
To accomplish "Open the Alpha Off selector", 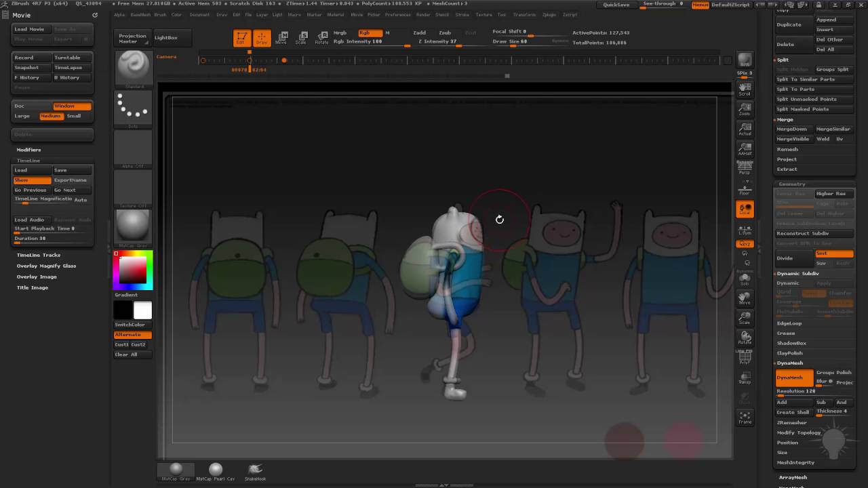I will (134, 148).
